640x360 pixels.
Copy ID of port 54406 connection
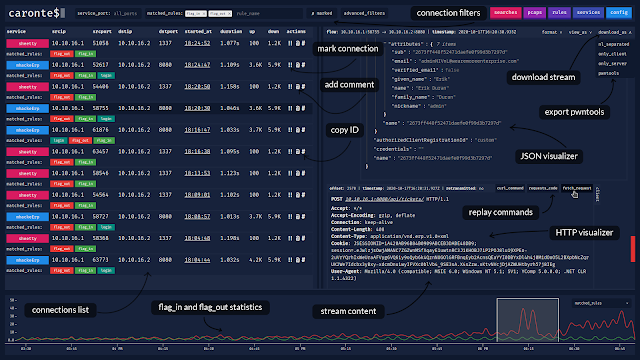click(303, 87)
